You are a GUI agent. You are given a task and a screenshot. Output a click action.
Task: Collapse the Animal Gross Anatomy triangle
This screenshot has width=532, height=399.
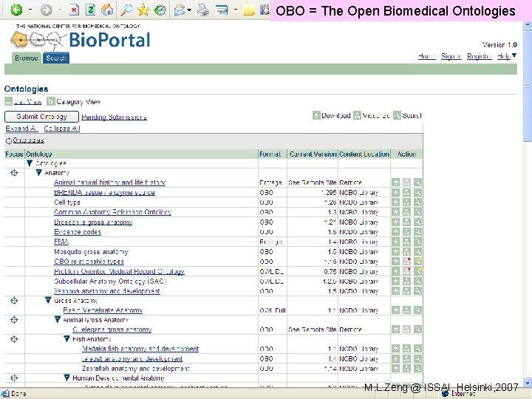[58, 320]
